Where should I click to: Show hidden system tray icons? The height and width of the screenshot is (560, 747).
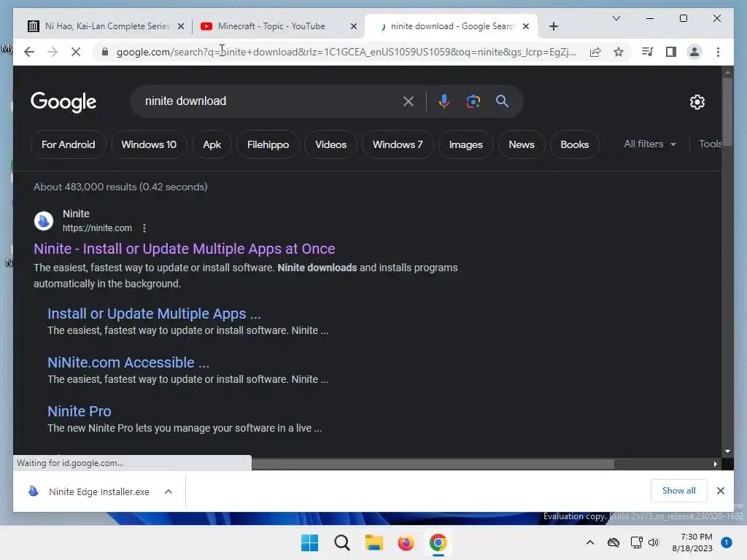(x=589, y=542)
